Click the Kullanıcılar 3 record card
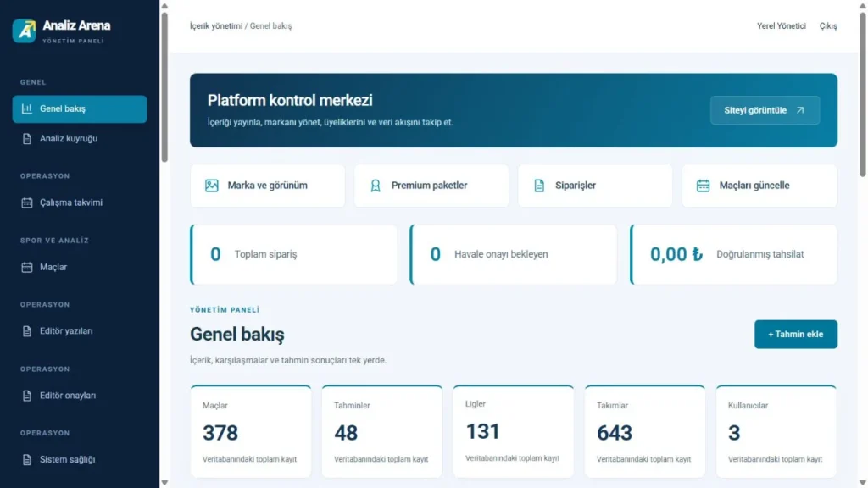 click(776, 431)
